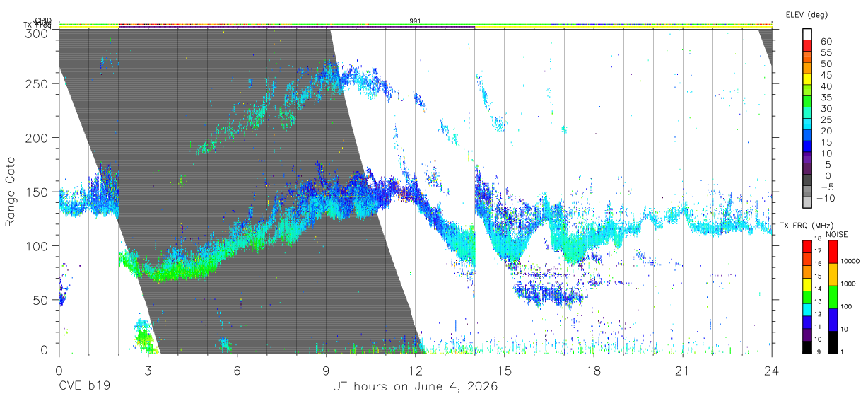Click the '45' label on ELEV scale

(826, 75)
